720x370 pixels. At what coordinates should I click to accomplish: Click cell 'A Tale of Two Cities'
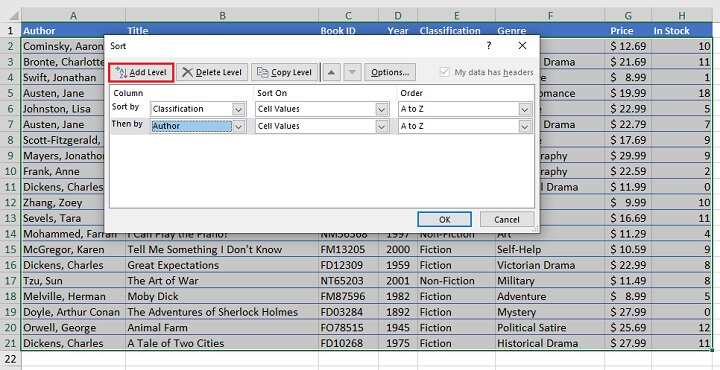point(222,343)
